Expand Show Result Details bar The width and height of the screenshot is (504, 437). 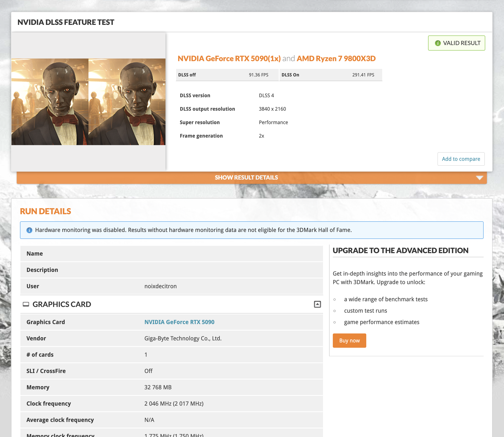[x=246, y=178]
